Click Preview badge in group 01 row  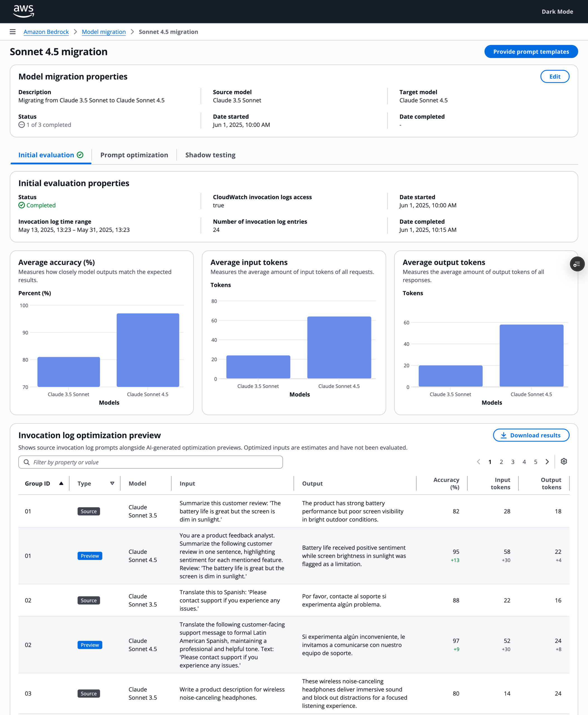point(90,556)
